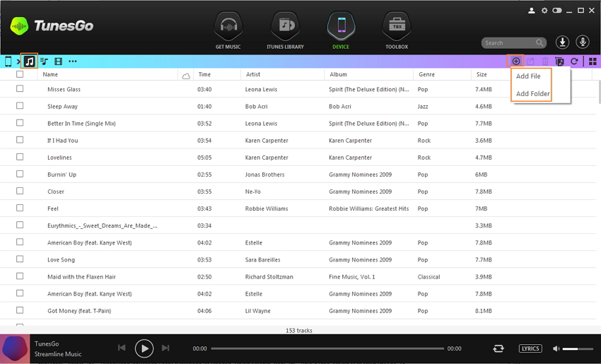Click the Add (plus) toolbar icon
This screenshot has width=601, height=364.
(516, 61)
